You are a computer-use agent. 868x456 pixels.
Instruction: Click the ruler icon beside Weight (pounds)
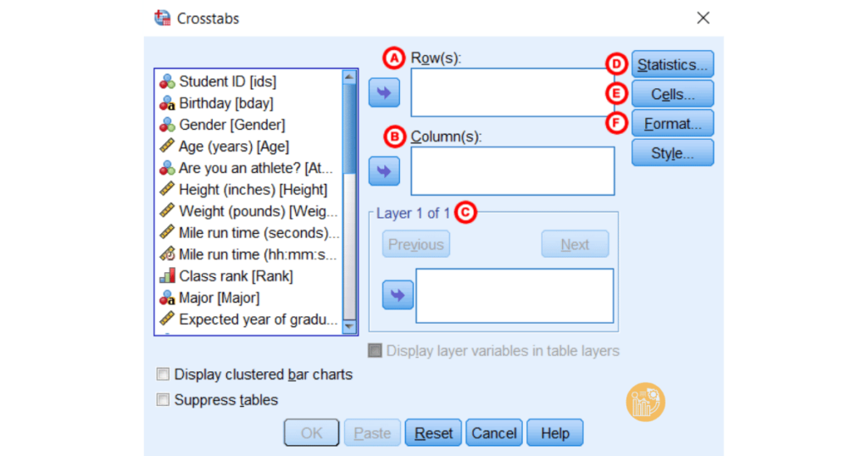tap(167, 211)
